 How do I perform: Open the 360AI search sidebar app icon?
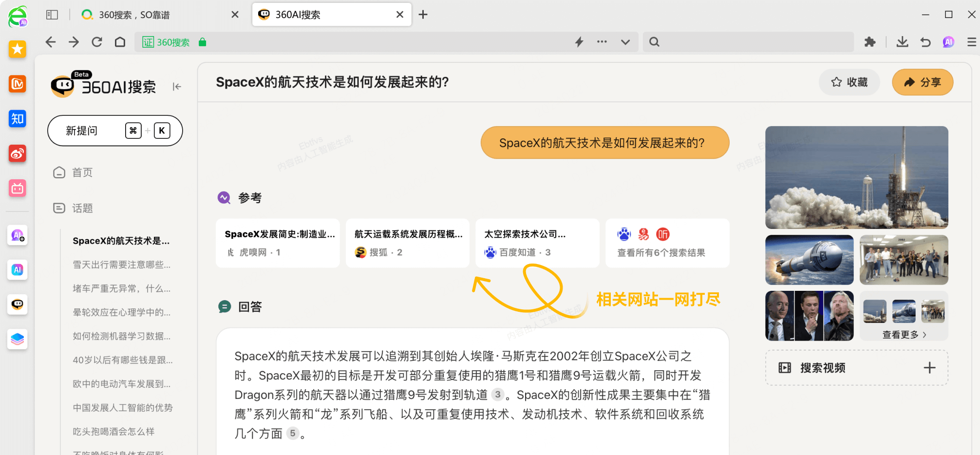coord(18,304)
